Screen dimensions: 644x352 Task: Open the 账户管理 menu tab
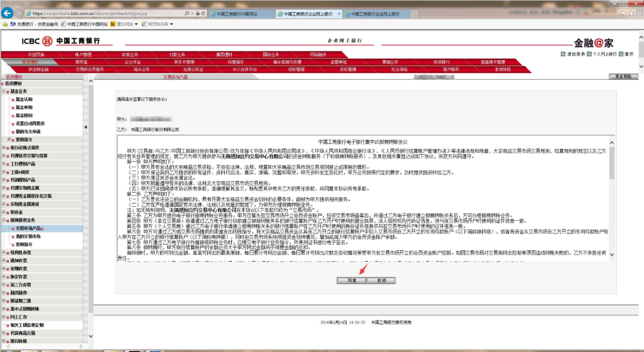pyautogui.click(x=83, y=54)
